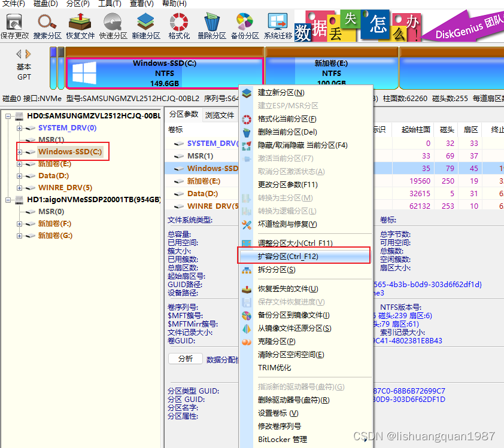This screenshot has height=448, width=504.
Task: Start the 系统迁移 tool
Action: tap(278, 26)
